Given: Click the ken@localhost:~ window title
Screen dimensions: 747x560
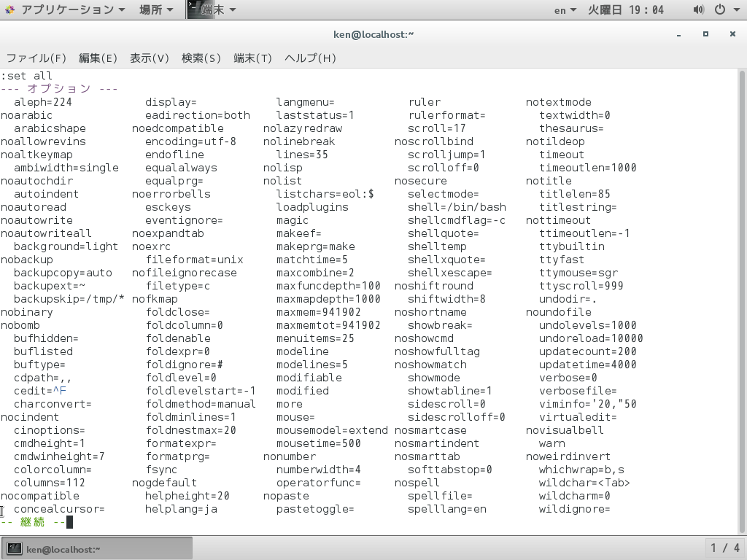Looking at the screenshot, I should (x=373, y=34).
